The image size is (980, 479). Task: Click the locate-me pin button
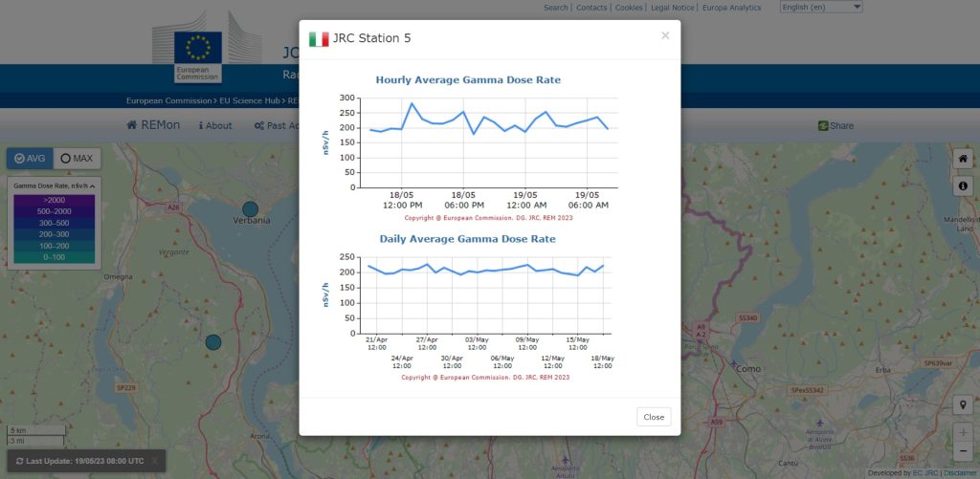pos(963,404)
